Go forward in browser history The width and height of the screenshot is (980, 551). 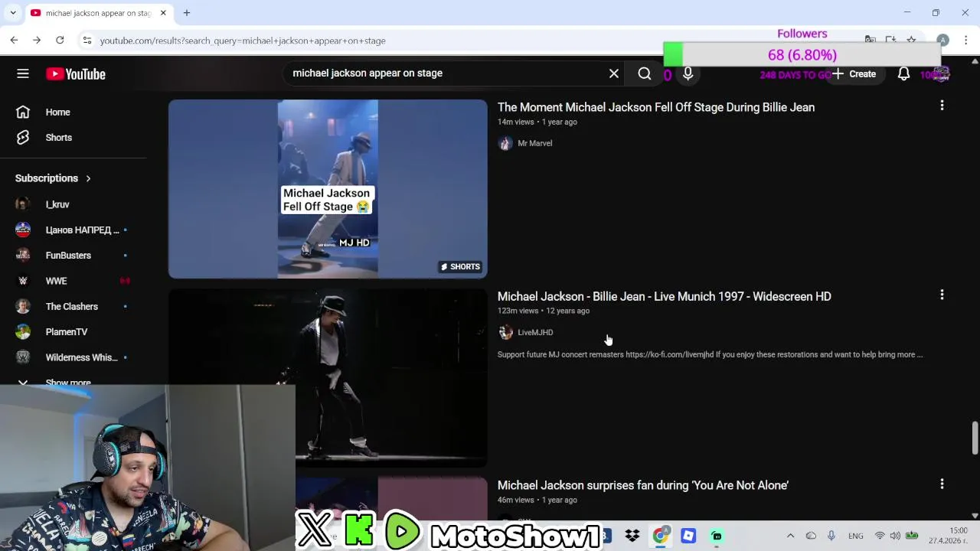(37, 40)
